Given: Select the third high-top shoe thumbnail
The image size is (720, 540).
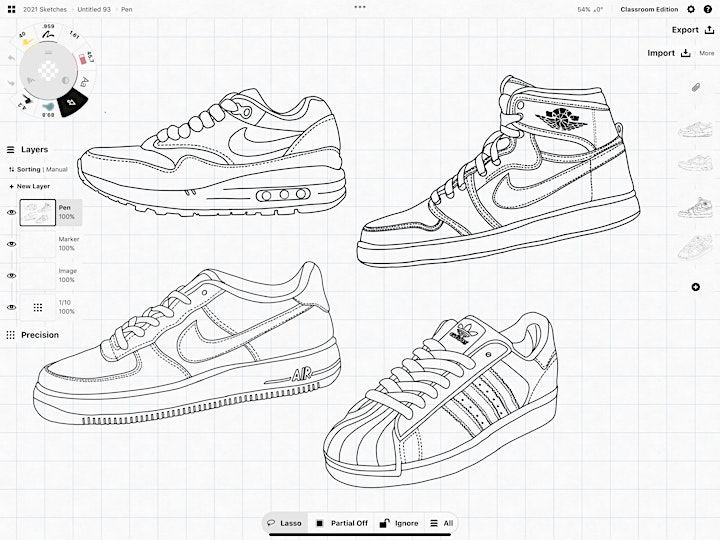Looking at the screenshot, I should [x=696, y=208].
